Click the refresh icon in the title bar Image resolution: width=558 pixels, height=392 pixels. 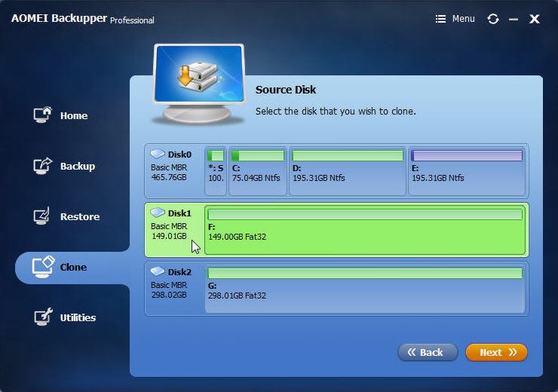click(x=493, y=19)
